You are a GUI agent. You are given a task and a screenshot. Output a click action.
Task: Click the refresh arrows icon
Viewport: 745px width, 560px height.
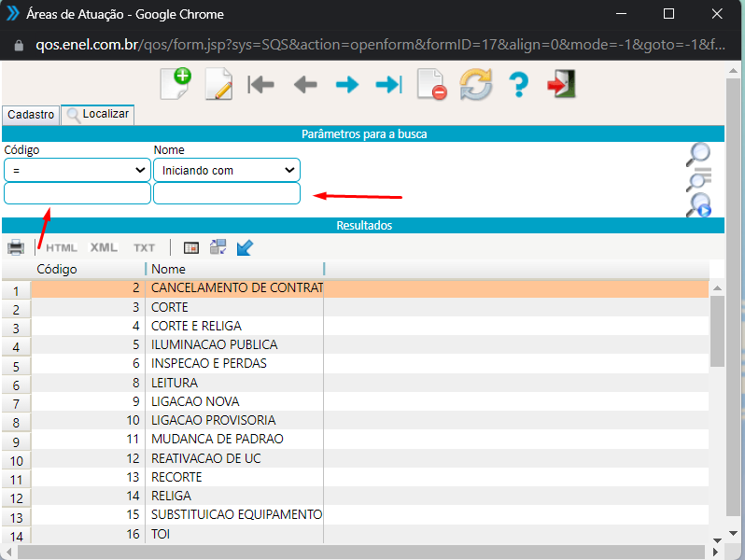coord(475,85)
